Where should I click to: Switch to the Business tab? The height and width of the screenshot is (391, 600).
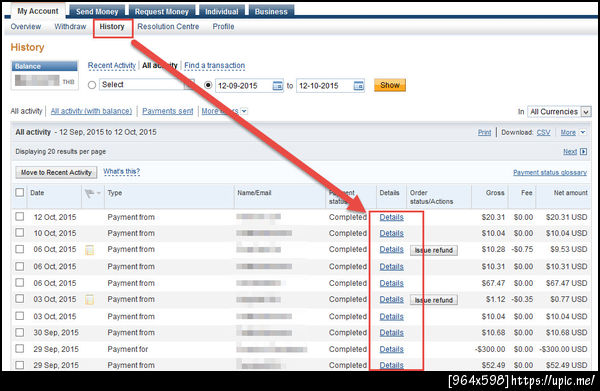271,11
